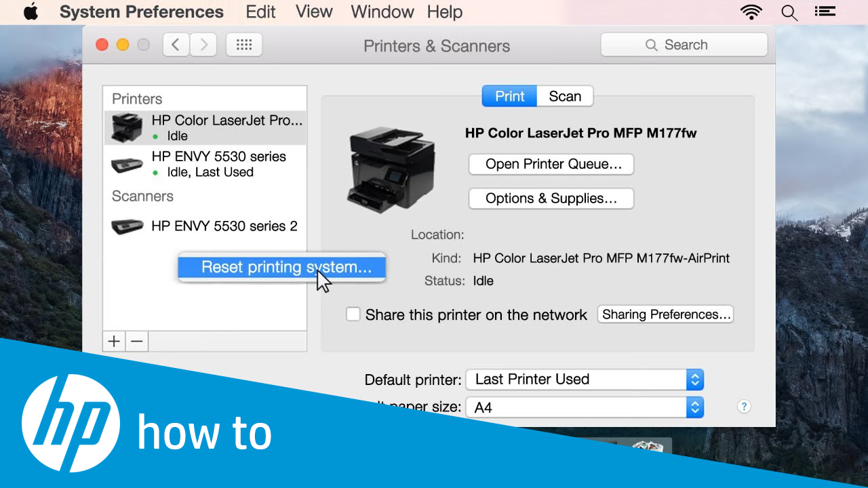
Task: Switch to the Print tab
Action: (x=509, y=96)
